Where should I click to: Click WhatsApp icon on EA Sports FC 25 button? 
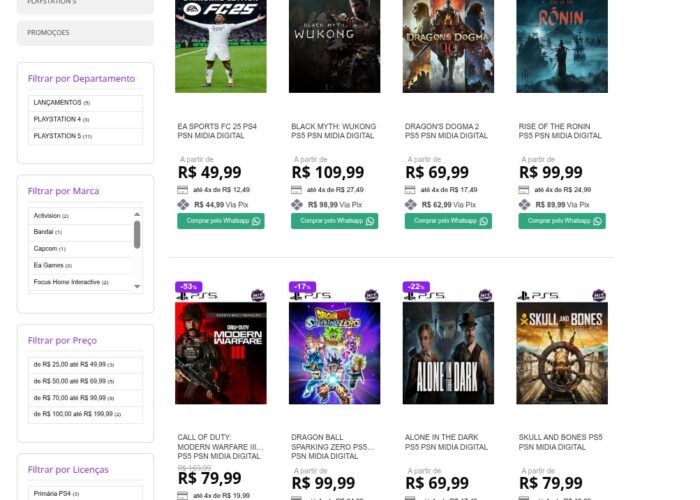pos(256,221)
